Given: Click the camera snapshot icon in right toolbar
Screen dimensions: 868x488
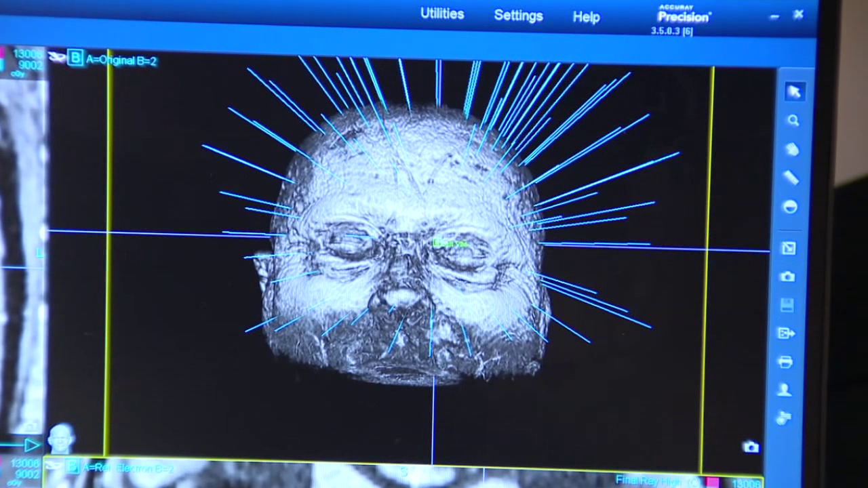Looking at the screenshot, I should click(787, 277).
